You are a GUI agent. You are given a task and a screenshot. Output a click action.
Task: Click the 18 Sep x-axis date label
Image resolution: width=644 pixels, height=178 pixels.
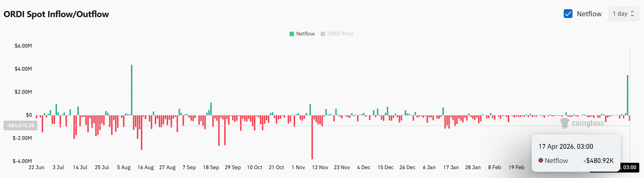tap(211, 168)
